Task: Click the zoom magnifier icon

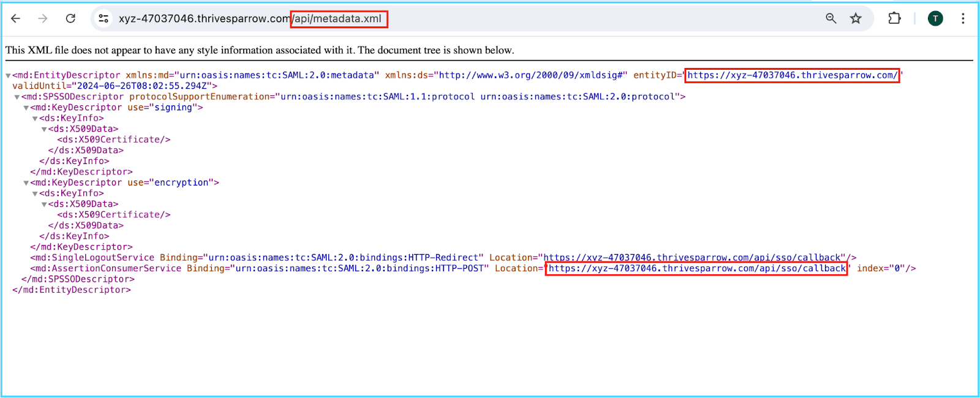Action: click(831, 18)
